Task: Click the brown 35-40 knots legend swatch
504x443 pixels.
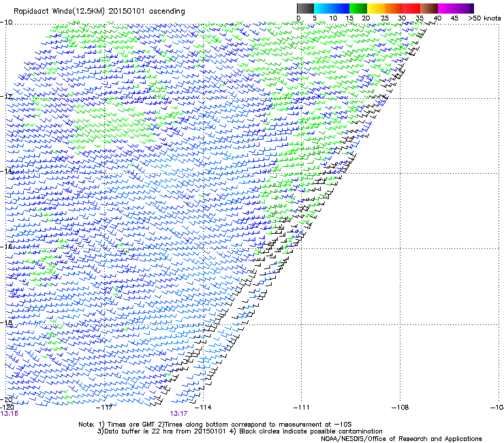Action: 429,8
